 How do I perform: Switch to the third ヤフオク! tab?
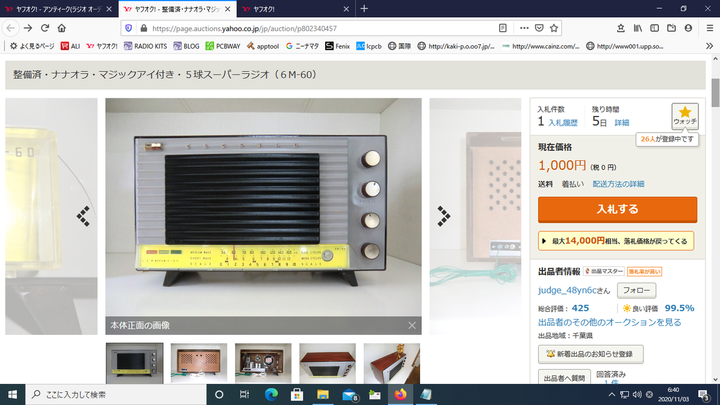(x=296, y=9)
